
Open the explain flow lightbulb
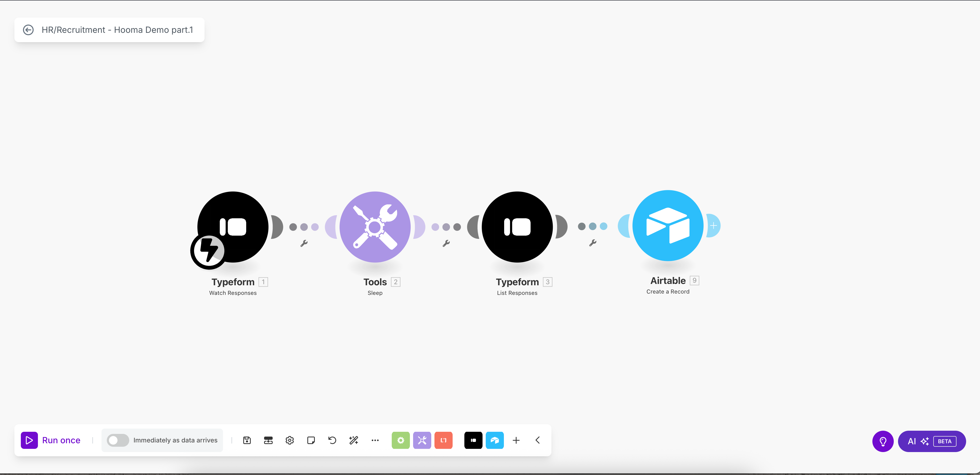click(883, 441)
